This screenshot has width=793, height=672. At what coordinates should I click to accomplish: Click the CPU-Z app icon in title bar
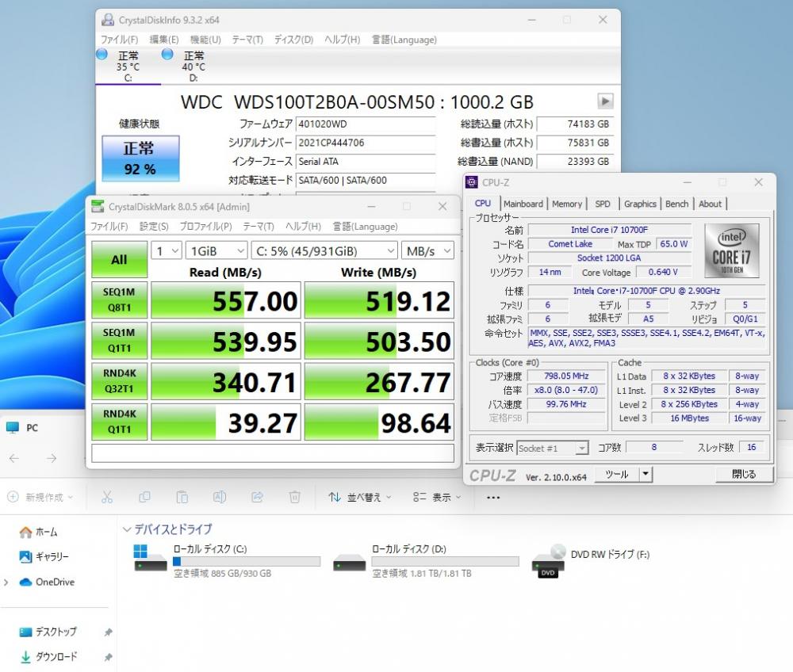[471, 182]
